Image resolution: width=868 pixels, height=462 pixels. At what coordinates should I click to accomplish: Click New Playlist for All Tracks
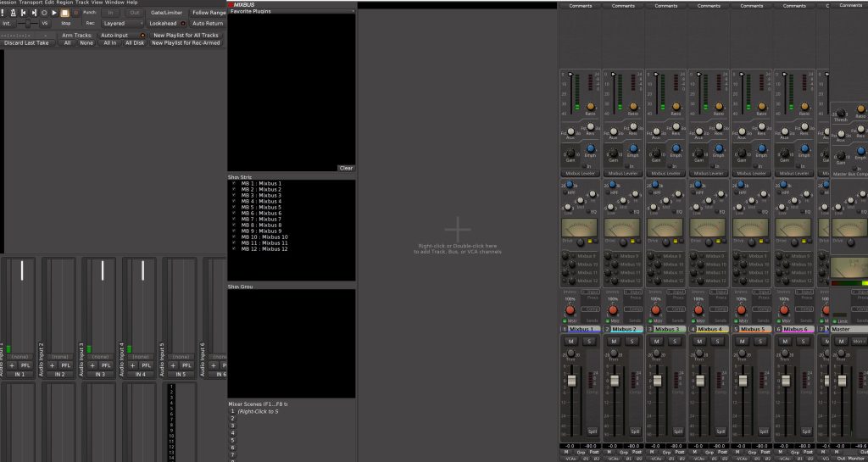[x=186, y=35]
